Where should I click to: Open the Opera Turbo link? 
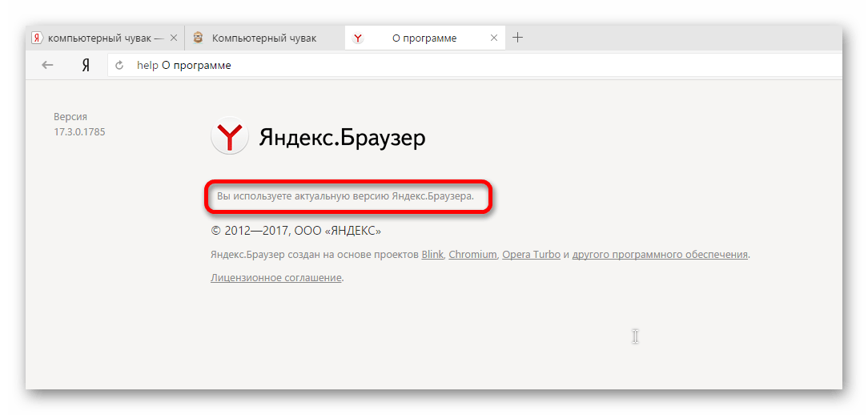point(532,255)
